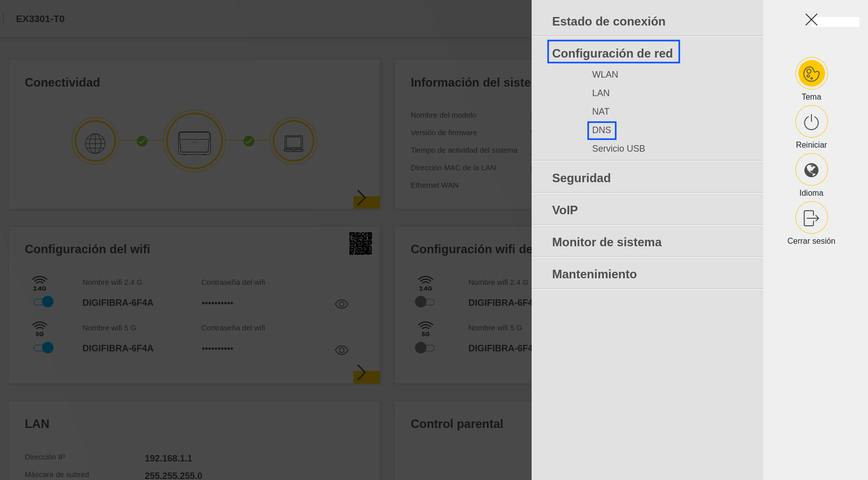Click the LAN IP address 192.168.1.1
This screenshot has height=480, width=868.
click(x=168, y=458)
